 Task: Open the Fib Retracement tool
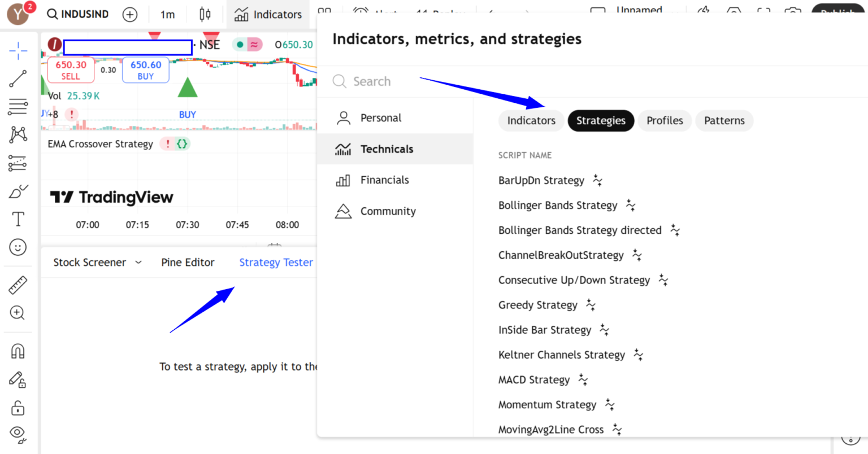17,107
